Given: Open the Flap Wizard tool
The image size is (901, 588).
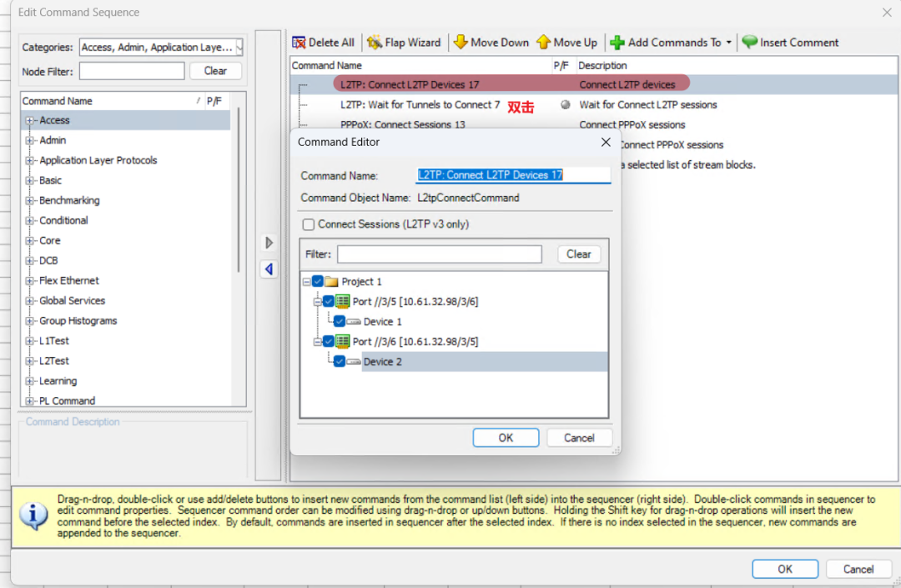Looking at the screenshot, I should click(375, 43).
